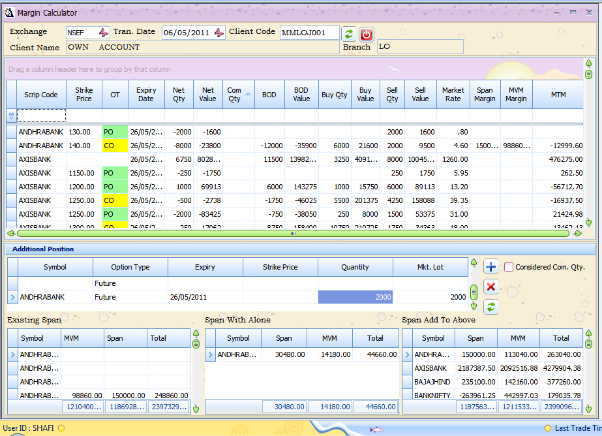This screenshot has width=602, height=436.
Task: Delete the position using the red X icon
Action: (x=491, y=287)
